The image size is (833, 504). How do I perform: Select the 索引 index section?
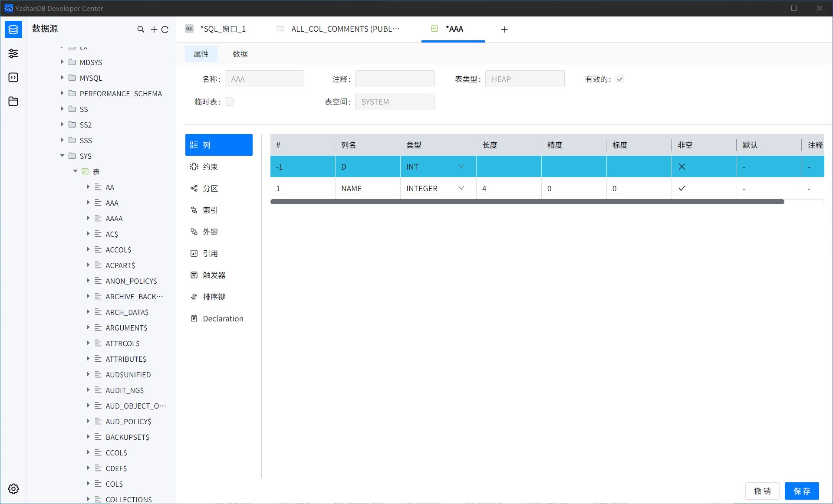coord(219,210)
